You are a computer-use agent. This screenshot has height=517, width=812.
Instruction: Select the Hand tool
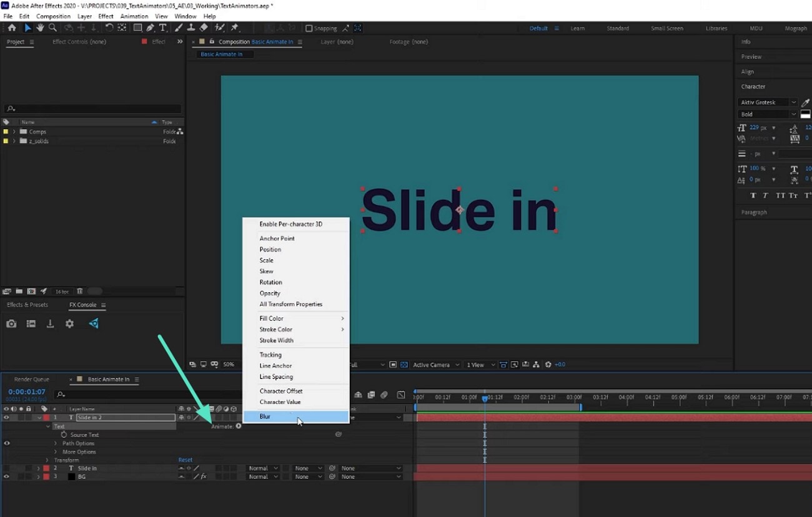click(40, 28)
